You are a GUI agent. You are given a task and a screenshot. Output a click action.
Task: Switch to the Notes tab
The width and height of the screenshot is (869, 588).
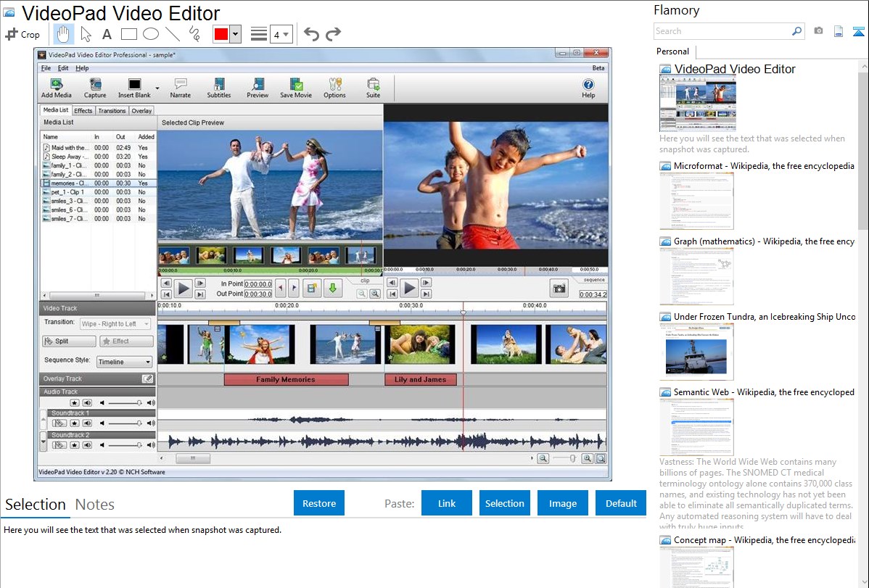click(95, 505)
